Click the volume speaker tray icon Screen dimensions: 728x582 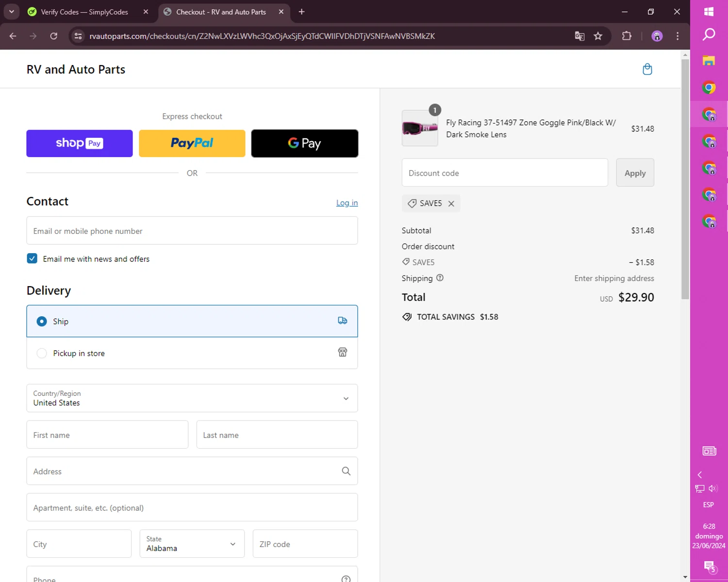point(713,488)
